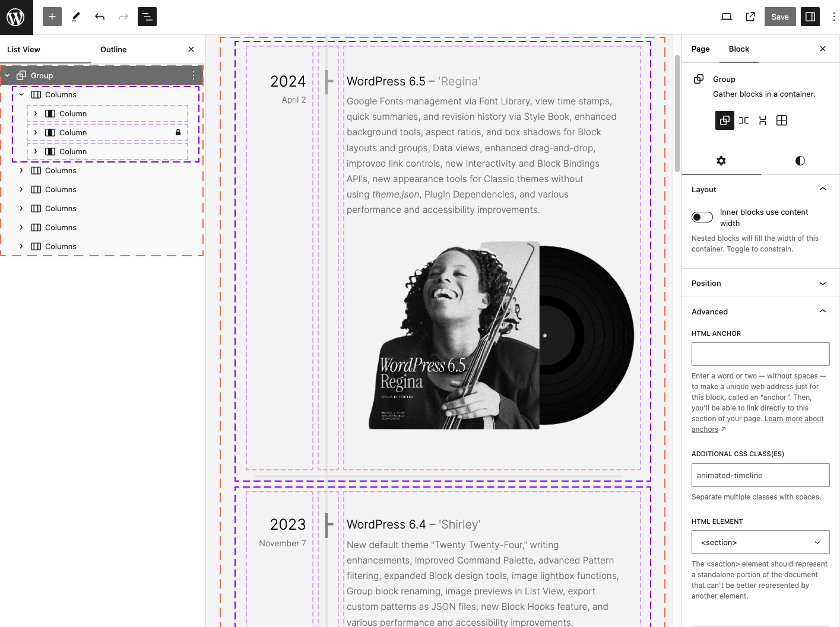Expand the second Columns item
840x627 pixels.
click(x=21, y=170)
